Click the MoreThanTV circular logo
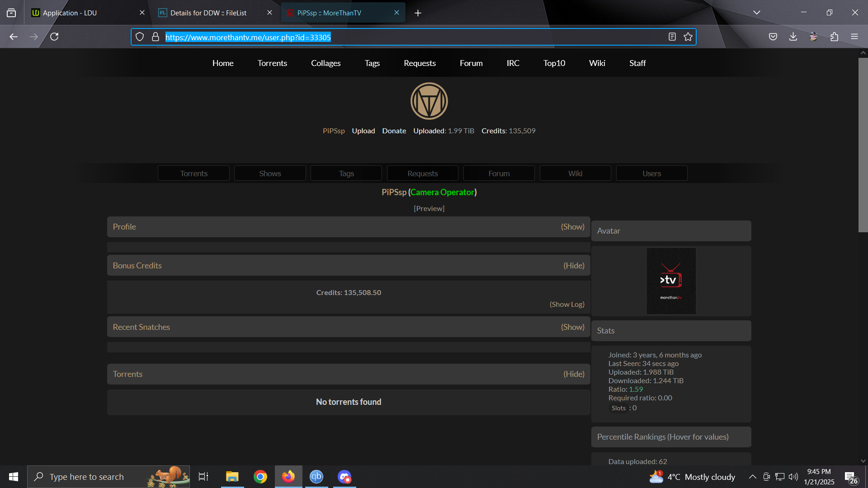The height and width of the screenshot is (488, 868). 429,101
